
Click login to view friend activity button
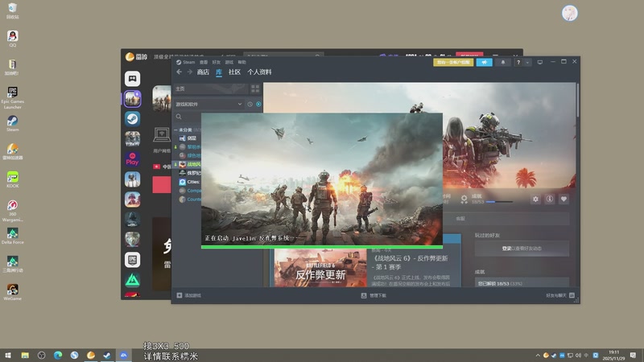522,249
